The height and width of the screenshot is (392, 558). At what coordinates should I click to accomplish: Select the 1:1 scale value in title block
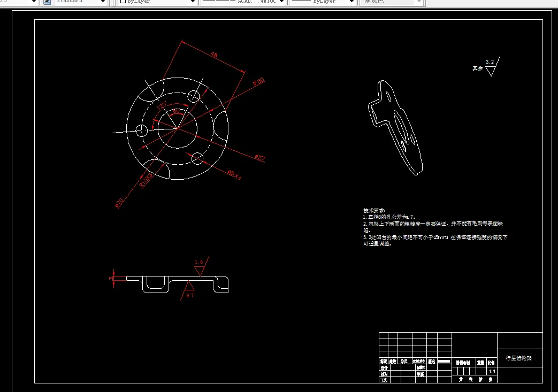click(x=492, y=371)
